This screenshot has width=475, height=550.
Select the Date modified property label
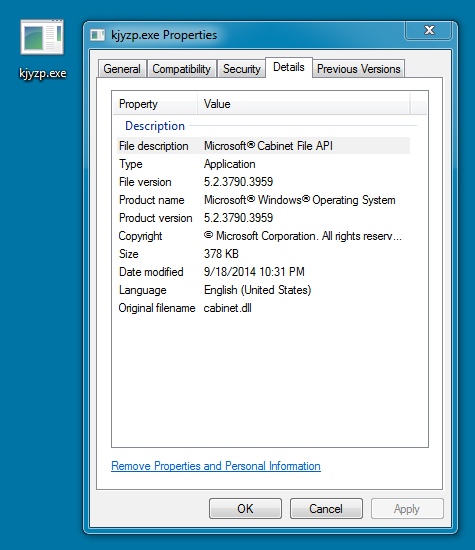(151, 272)
